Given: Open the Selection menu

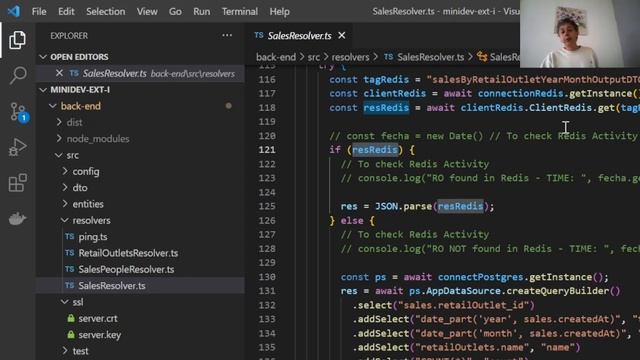Looking at the screenshot, I should pyautogui.click(x=105, y=11).
